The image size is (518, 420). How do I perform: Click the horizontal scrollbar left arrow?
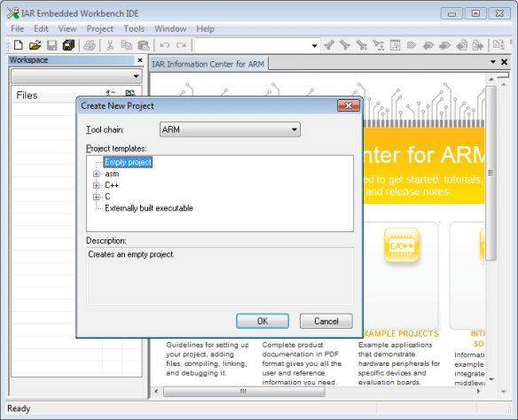[156, 392]
